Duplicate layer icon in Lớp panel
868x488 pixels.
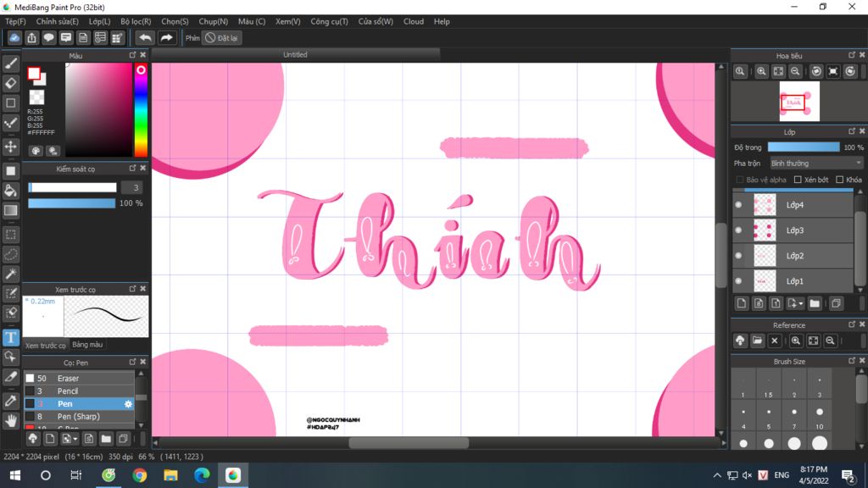[x=836, y=303]
